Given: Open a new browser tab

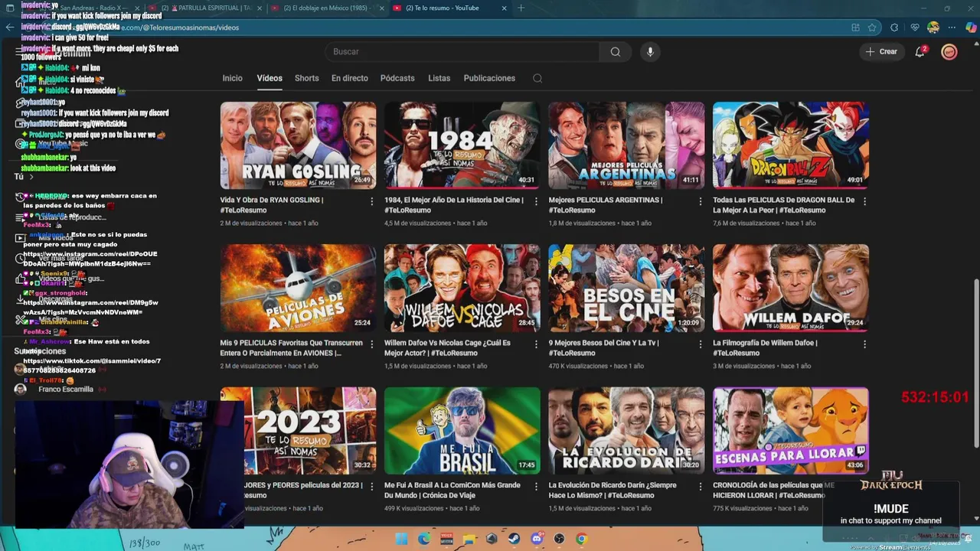Looking at the screenshot, I should pos(521,8).
